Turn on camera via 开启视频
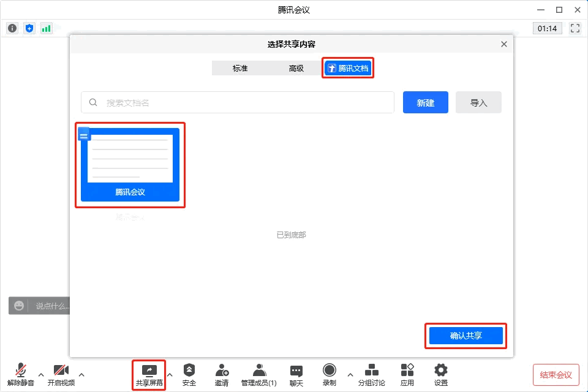588x392 pixels. click(x=61, y=375)
